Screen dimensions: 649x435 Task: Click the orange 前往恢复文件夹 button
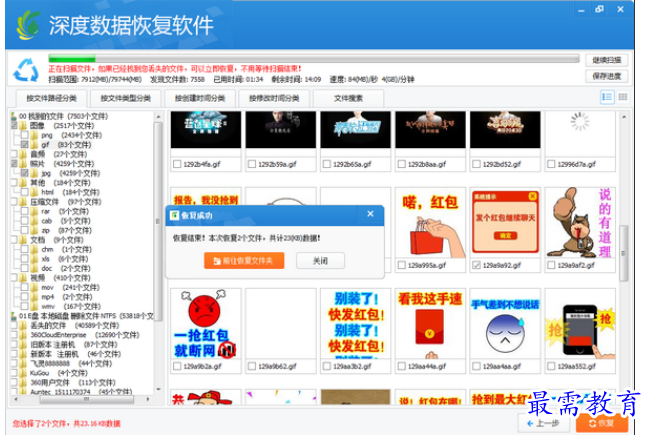pos(244,261)
